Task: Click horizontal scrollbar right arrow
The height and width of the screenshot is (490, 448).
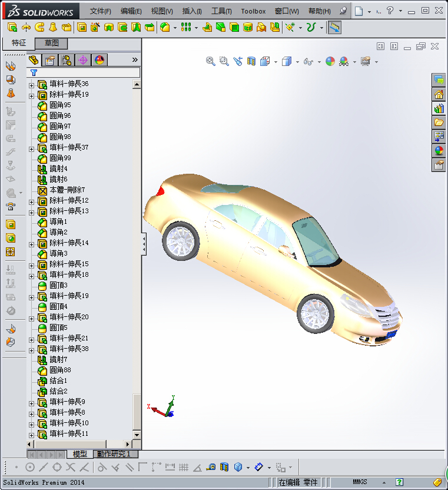Action: pyautogui.click(x=127, y=443)
